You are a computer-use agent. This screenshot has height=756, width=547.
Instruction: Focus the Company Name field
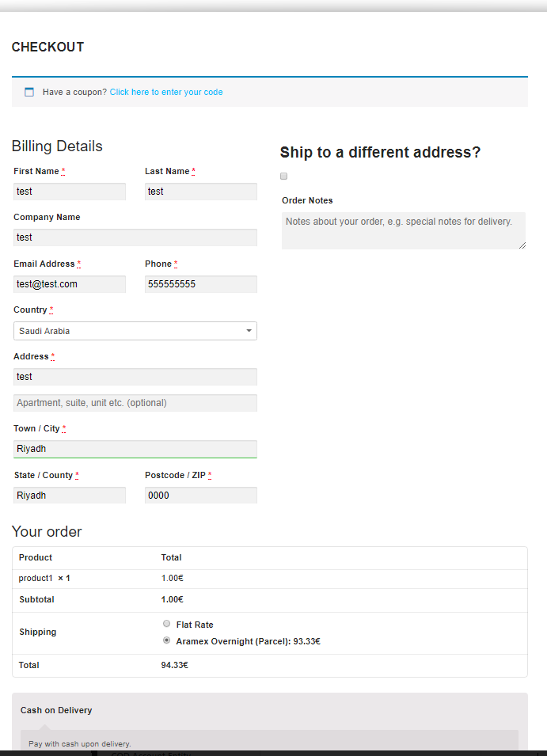click(135, 237)
